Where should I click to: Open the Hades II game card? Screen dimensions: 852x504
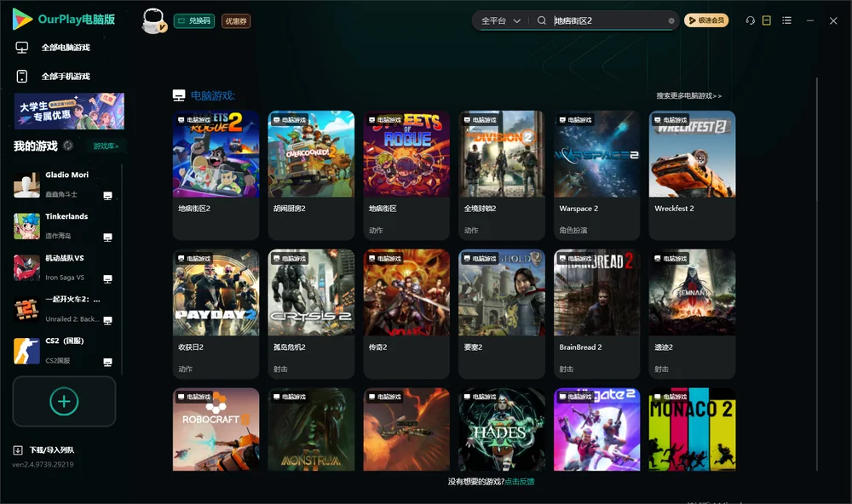[502, 429]
